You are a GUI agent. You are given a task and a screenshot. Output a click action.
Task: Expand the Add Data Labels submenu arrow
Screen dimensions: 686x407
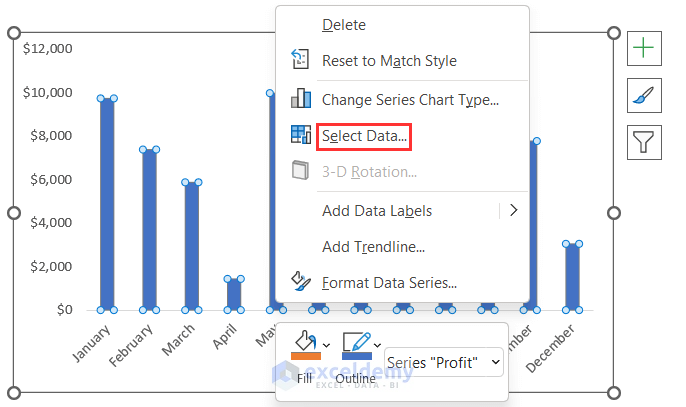point(513,210)
